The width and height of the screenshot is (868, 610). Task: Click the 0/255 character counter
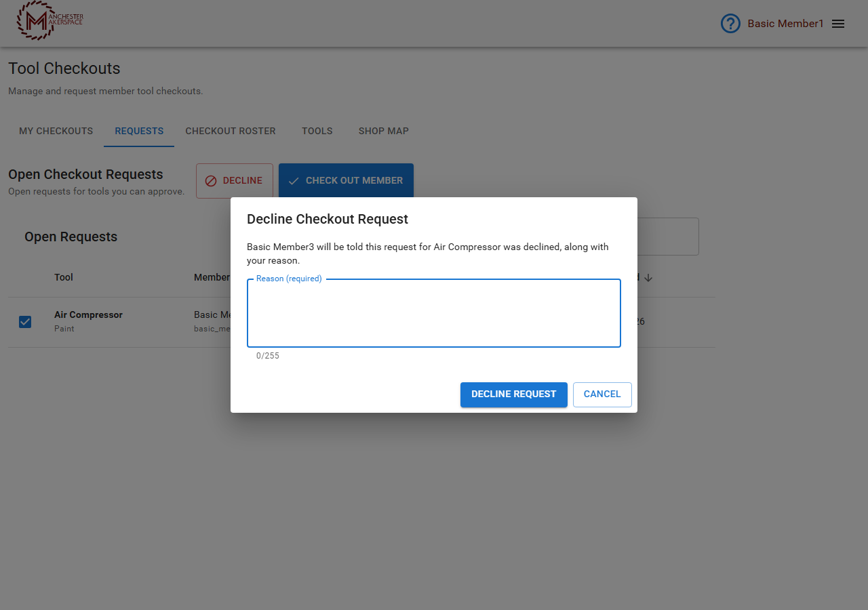pos(268,356)
